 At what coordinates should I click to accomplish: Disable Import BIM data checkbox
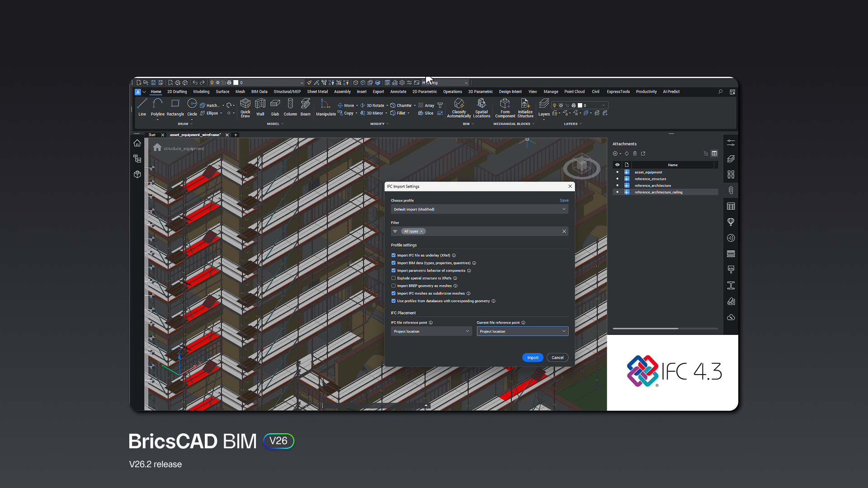point(394,263)
